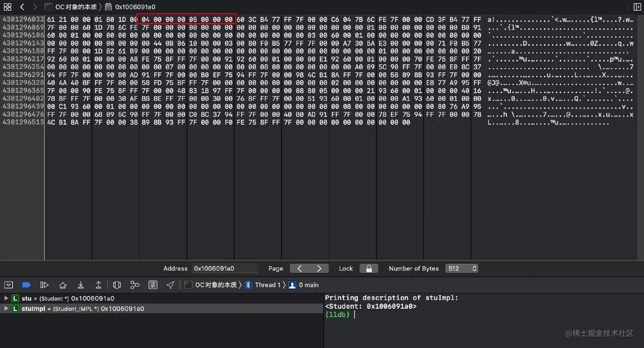Open Debug Memory Graph
Viewport: 644px width, 348px height.
pos(135,285)
